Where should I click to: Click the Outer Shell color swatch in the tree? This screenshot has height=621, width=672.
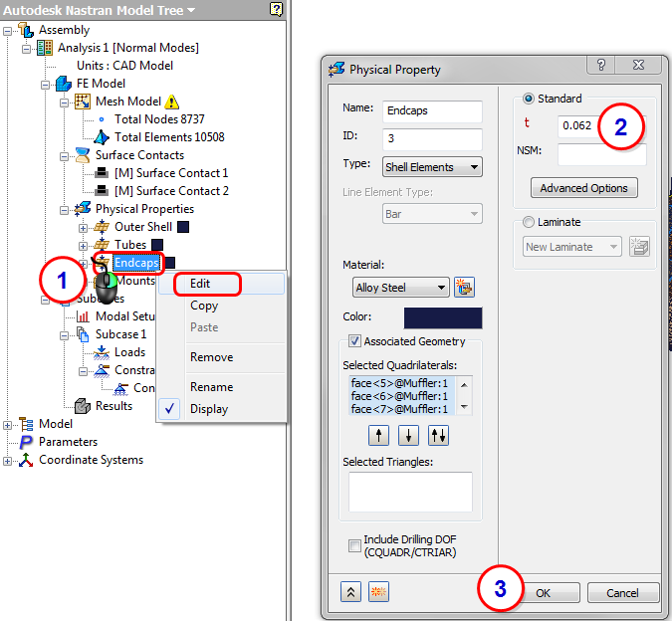[x=183, y=227]
